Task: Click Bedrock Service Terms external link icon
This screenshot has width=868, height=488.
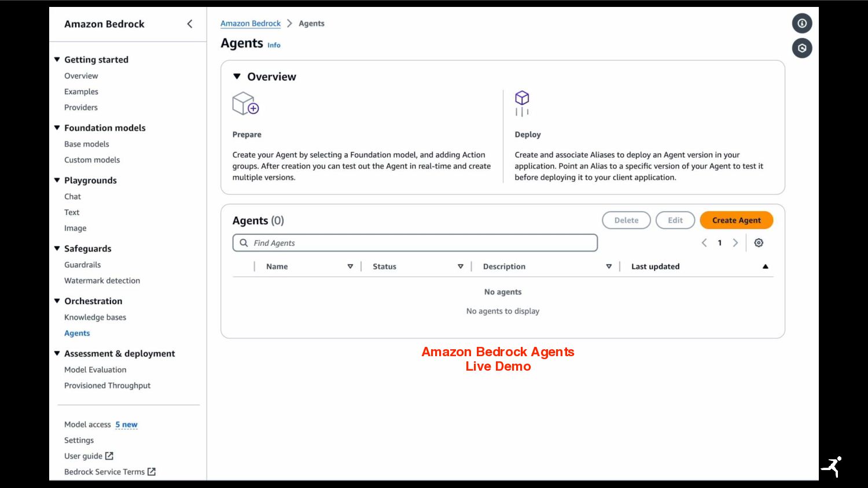Action: click(152, 472)
